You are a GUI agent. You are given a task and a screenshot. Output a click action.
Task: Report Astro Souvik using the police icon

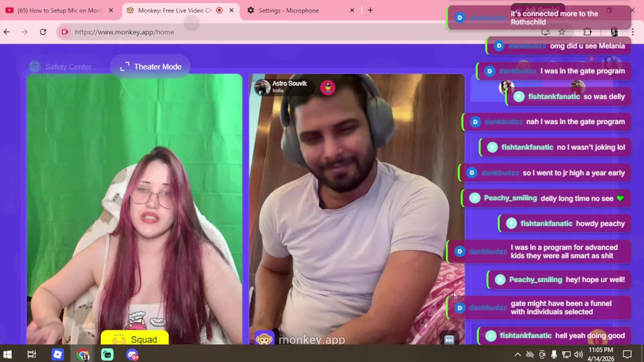328,87
